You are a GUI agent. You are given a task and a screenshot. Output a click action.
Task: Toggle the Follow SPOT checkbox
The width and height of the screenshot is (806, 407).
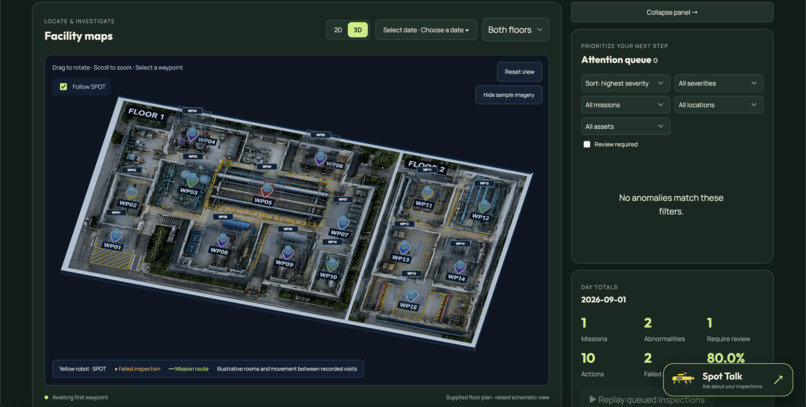pyautogui.click(x=63, y=86)
